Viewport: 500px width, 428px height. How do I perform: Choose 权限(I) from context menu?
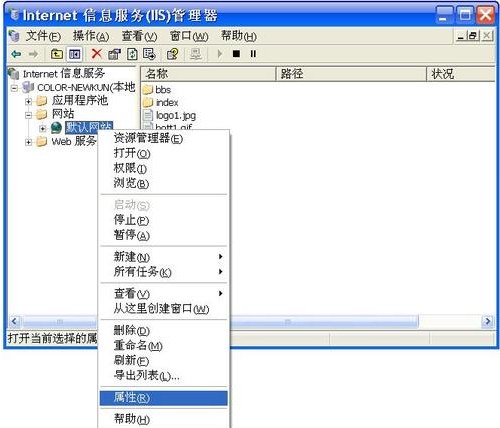coord(164,168)
